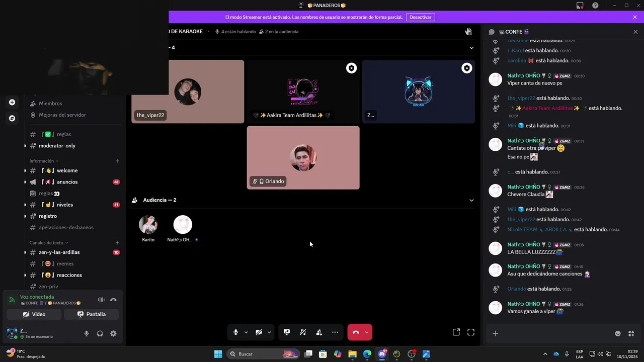
Task: Open camera options arrow in control bar
Action: pyautogui.click(x=269, y=332)
